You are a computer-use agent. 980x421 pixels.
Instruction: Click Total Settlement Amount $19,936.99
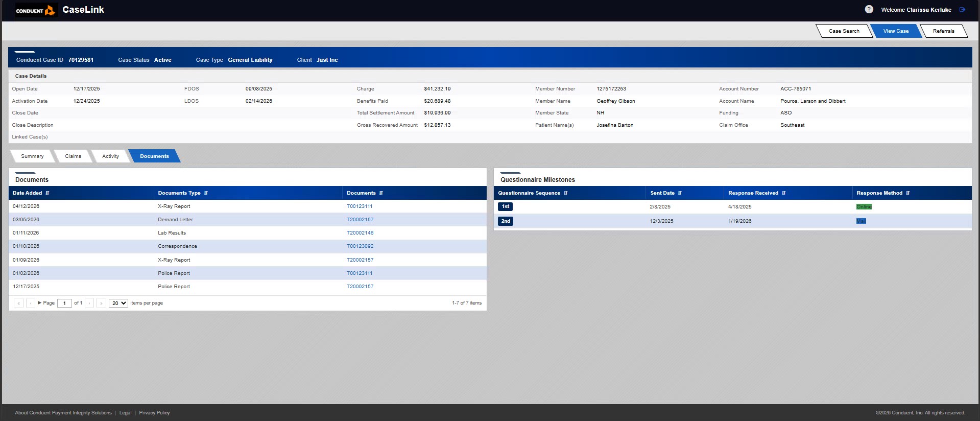tap(437, 113)
